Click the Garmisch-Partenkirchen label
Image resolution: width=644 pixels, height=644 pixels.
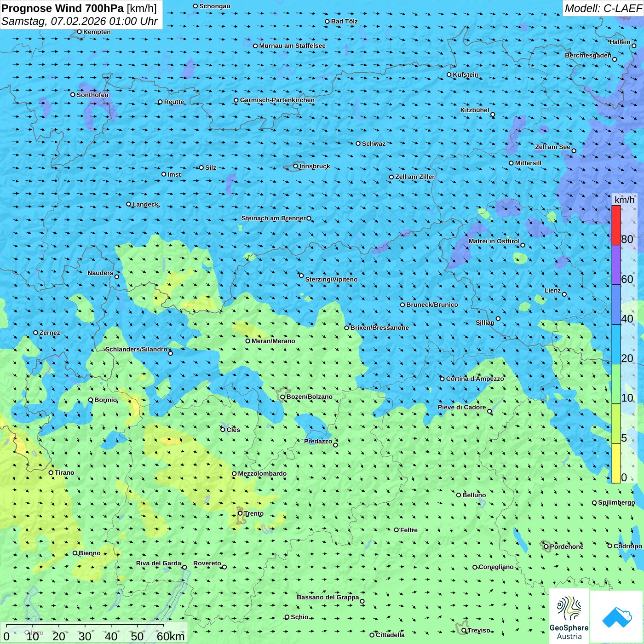click(x=277, y=100)
